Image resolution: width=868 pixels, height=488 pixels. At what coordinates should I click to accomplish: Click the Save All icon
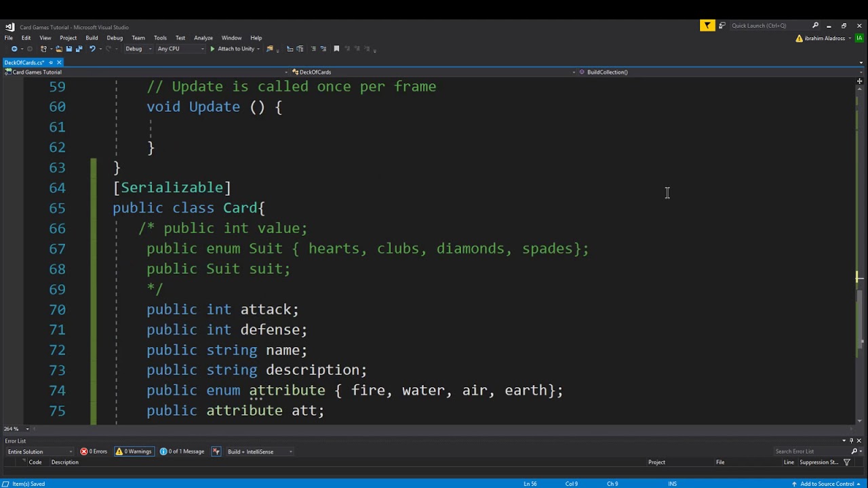tap(79, 49)
